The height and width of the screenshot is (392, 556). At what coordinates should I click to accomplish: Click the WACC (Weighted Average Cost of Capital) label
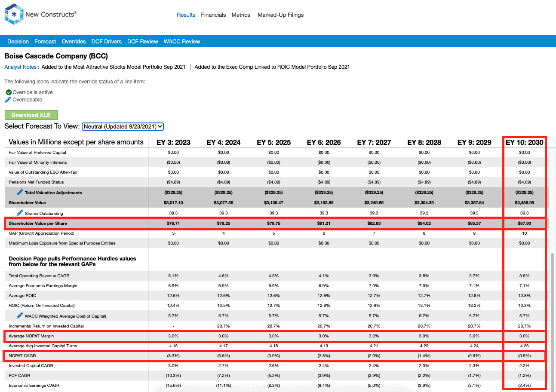click(x=65, y=316)
